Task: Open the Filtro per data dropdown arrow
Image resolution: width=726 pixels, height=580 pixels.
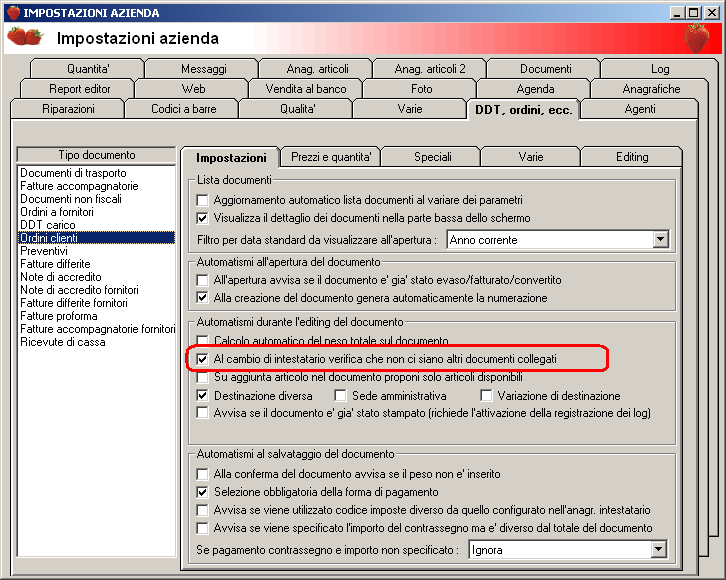Action: (x=660, y=240)
